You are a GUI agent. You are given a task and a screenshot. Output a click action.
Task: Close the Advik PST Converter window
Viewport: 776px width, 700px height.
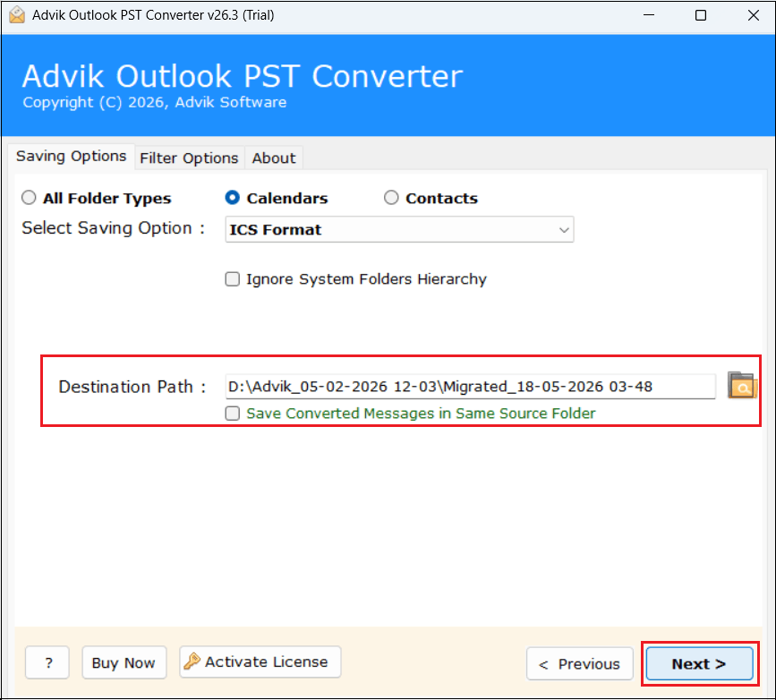[x=754, y=15]
